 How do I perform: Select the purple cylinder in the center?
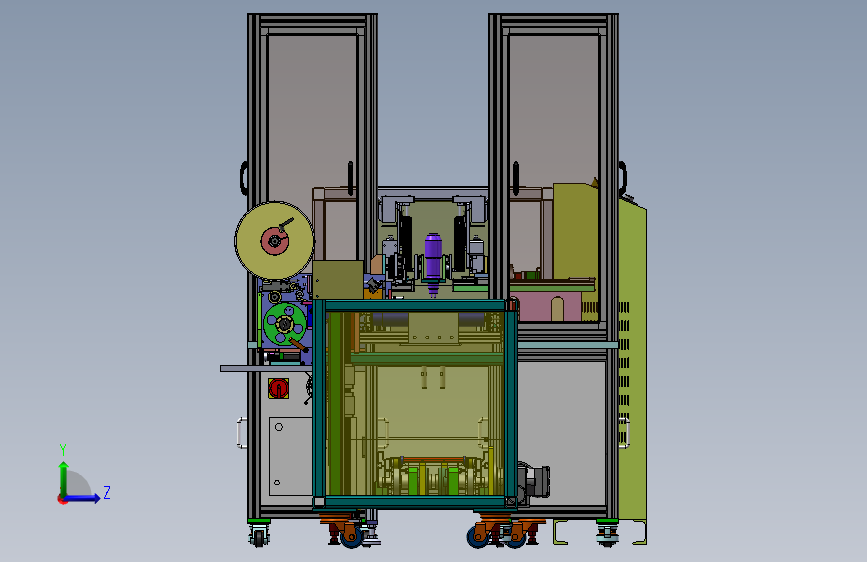pyautogui.click(x=434, y=258)
